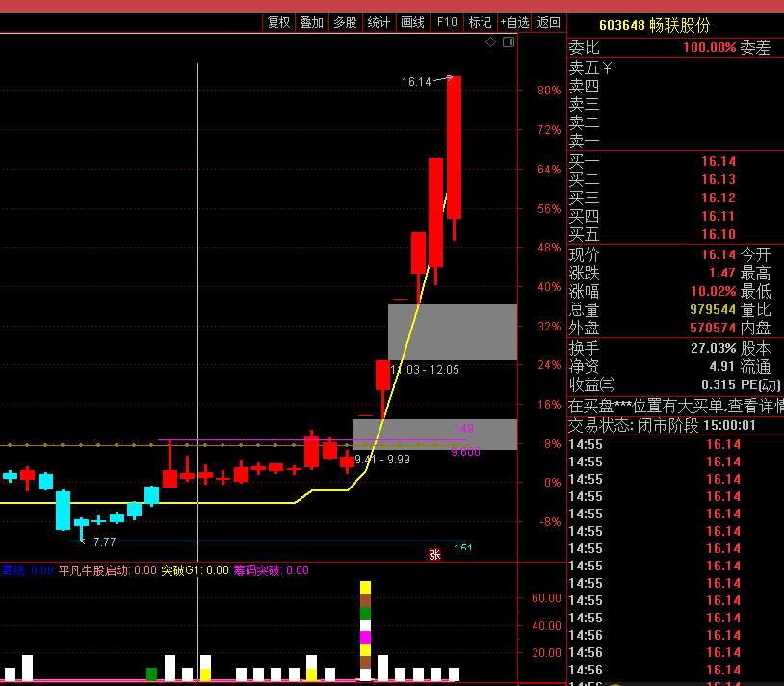Open the 统计 statistics tool
The height and width of the screenshot is (686, 784).
point(379,22)
